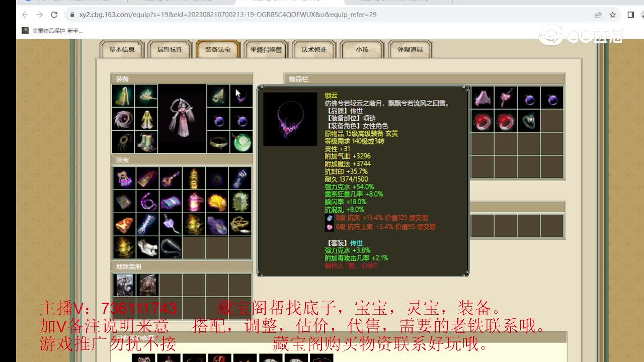Select the golden belt equipment icon
The width and height of the screenshot is (644, 362).
(x=218, y=142)
